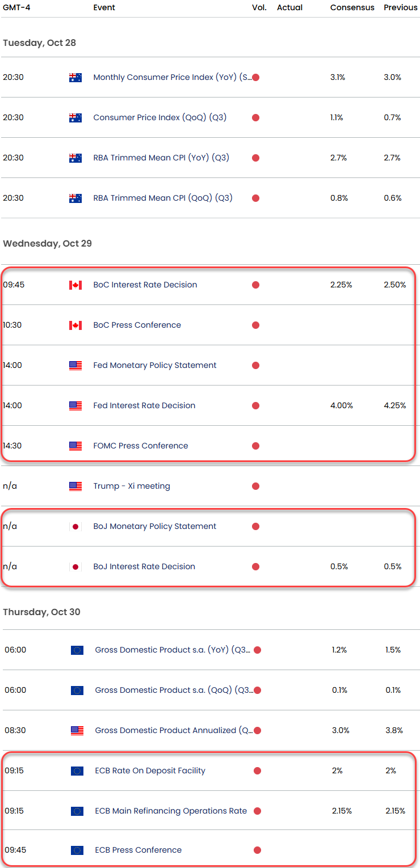Open Gross Domestic Product Annualized event
This screenshot has width=420, height=868.
click(x=174, y=731)
